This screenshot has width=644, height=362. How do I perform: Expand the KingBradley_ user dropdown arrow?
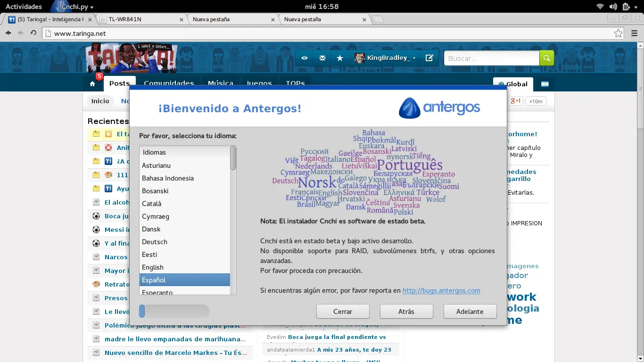click(x=414, y=58)
